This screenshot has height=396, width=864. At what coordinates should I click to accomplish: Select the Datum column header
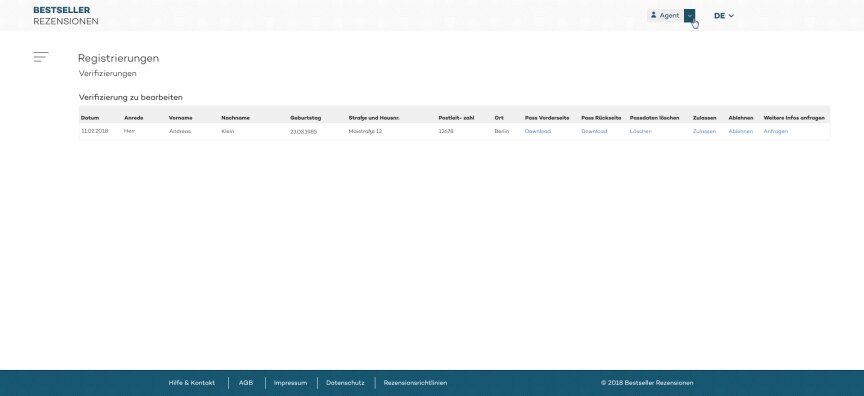click(90, 118)
